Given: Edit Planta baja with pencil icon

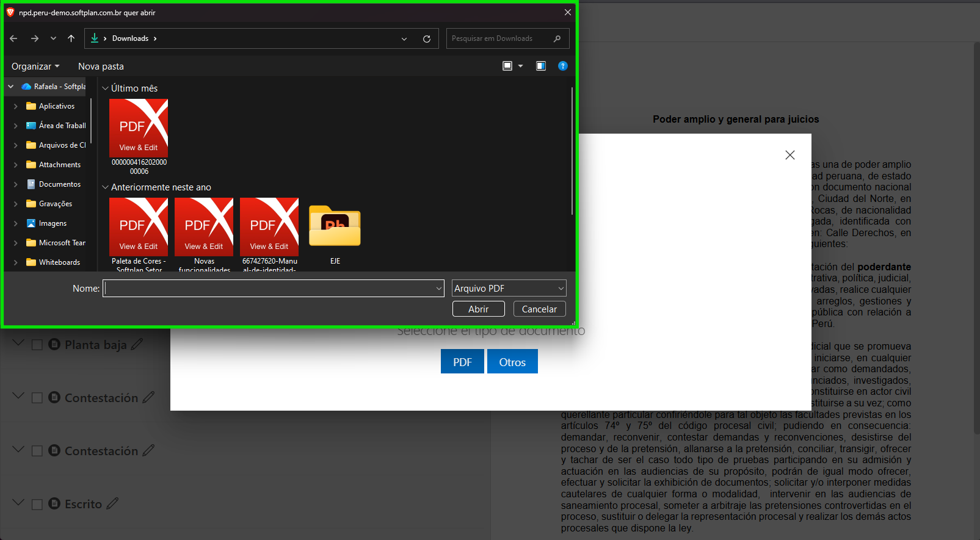Looking at the screenshot, I should click(137, 344).
